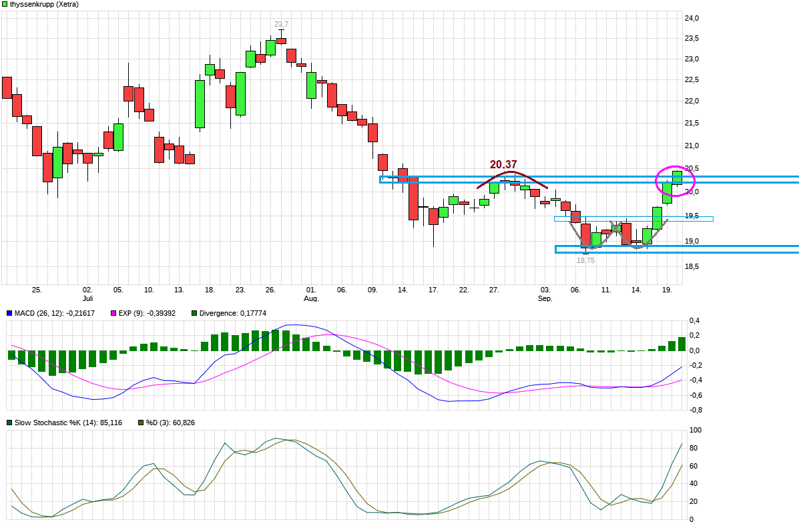
Task: Toggle the Divergence histogram legend entry
Action: 194,312
